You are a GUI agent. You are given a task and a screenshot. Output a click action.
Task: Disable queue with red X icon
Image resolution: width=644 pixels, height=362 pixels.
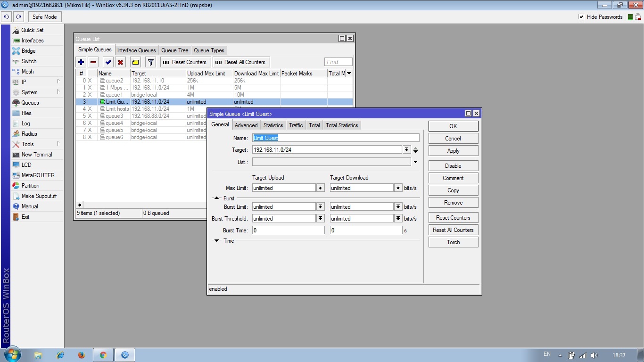click(x=121, y=62)
